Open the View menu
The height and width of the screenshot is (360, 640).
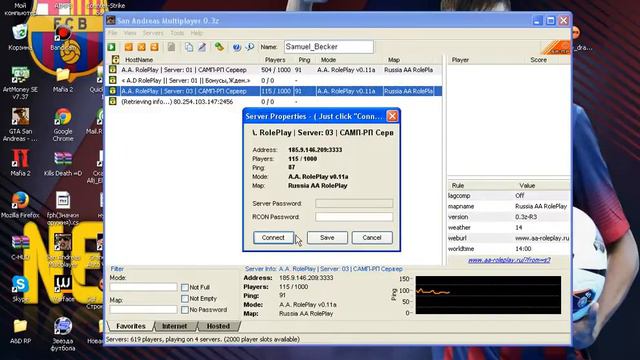(130, 33)
